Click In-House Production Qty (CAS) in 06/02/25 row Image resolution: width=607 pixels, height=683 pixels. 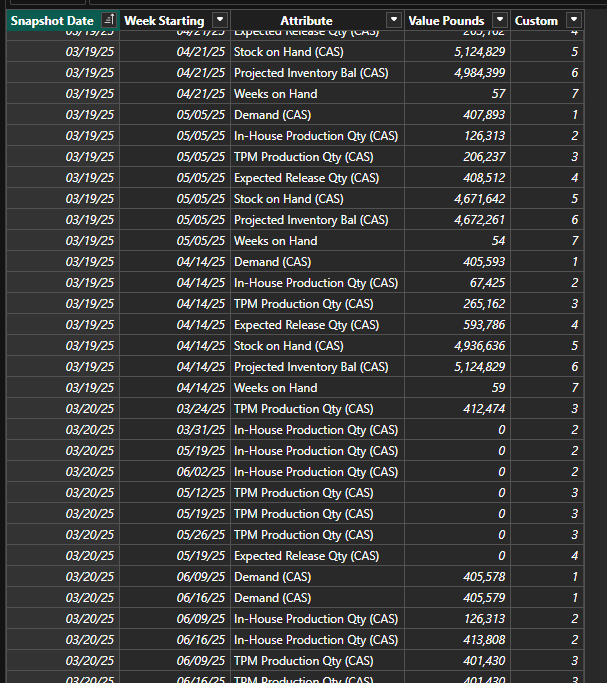[316, 472]
